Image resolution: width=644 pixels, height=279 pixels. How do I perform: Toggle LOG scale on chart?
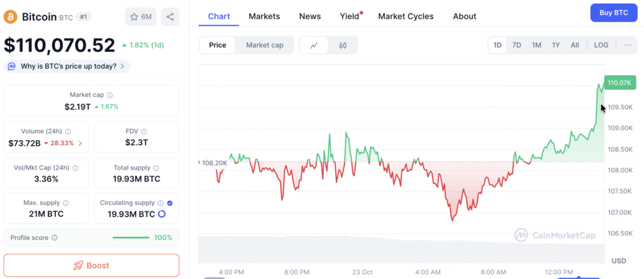[x=601, y=45]
